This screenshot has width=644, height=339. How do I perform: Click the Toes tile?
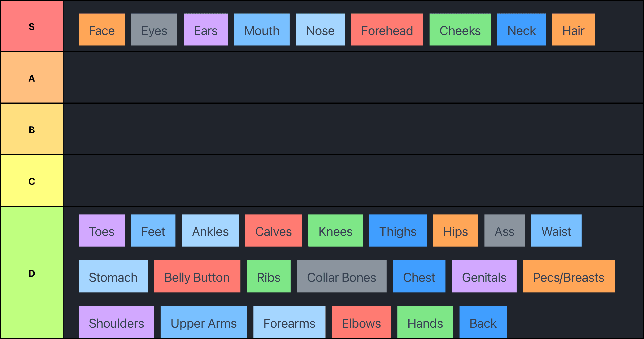[x=101, y=230]
